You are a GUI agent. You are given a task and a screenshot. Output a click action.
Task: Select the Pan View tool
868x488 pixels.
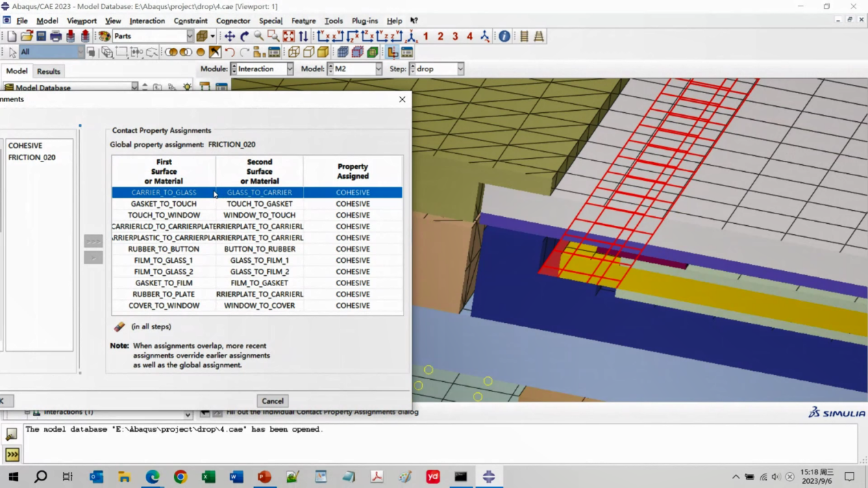coord(230,36)
